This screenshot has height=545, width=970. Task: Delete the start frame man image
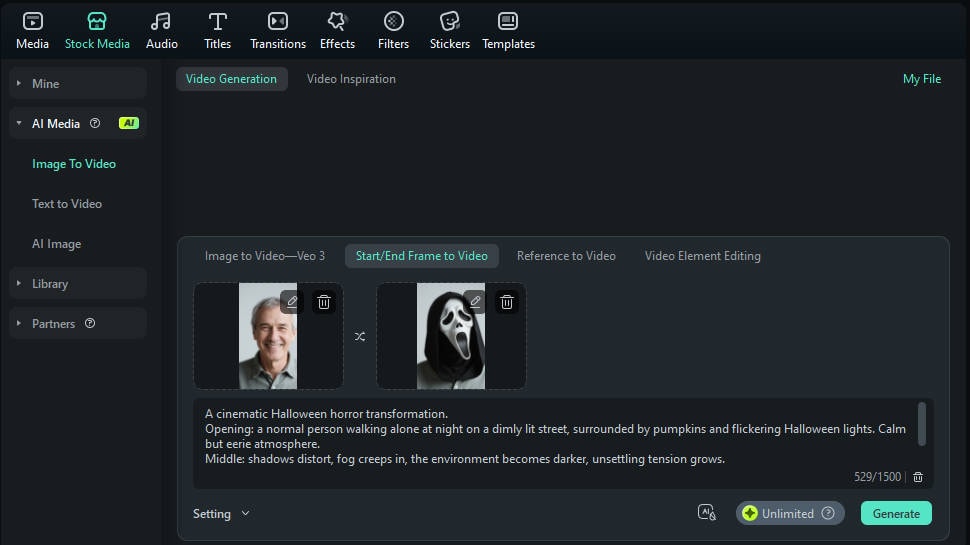point(324,302)
